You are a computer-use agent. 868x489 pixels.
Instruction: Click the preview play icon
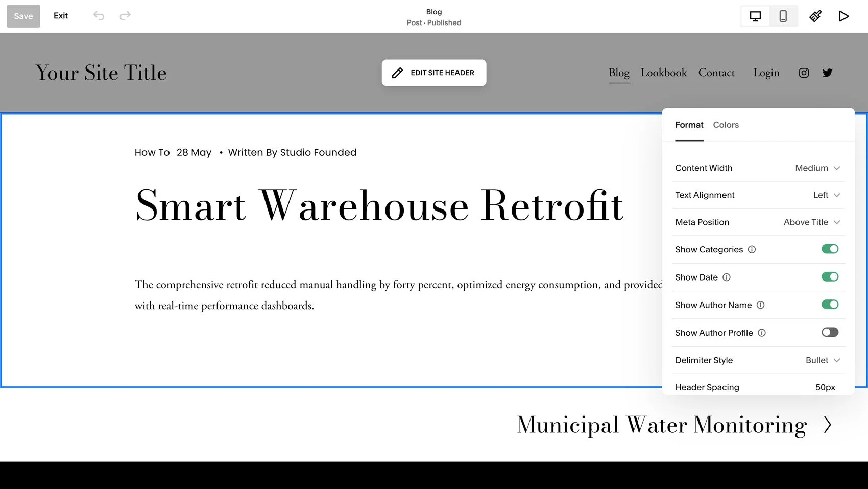843,16
